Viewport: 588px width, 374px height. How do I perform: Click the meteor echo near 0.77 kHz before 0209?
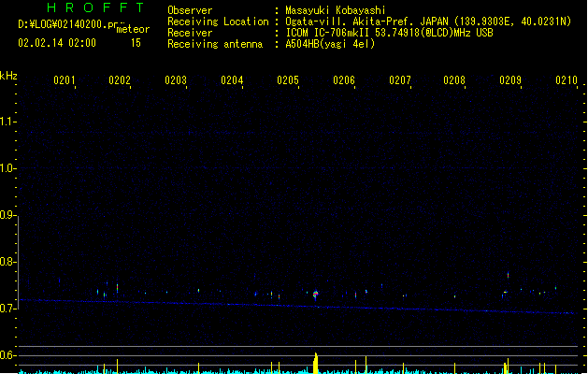coord(509,275)
